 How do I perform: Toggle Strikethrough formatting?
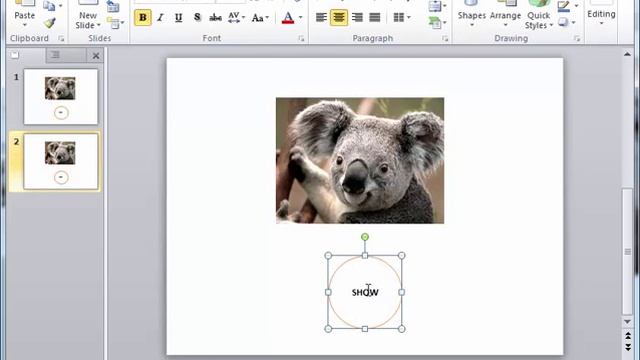coord(215,18)
